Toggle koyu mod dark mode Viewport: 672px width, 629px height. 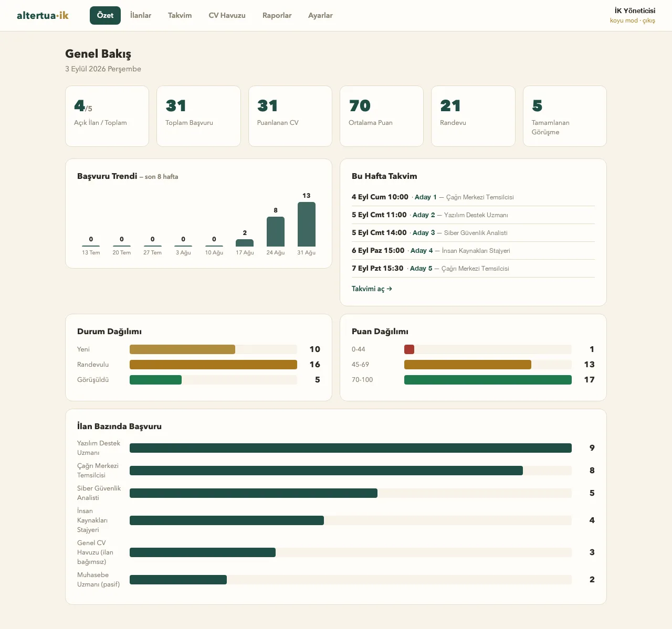(624, 20)
